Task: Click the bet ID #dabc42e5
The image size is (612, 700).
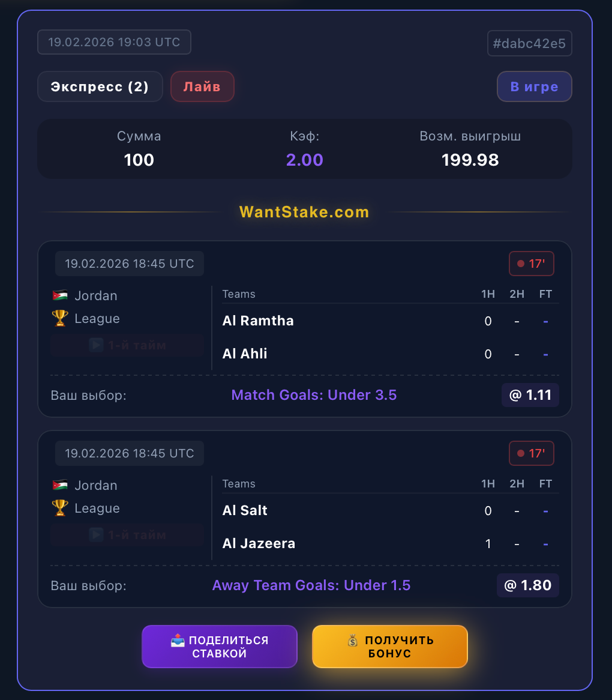Action: pos(529,43)
